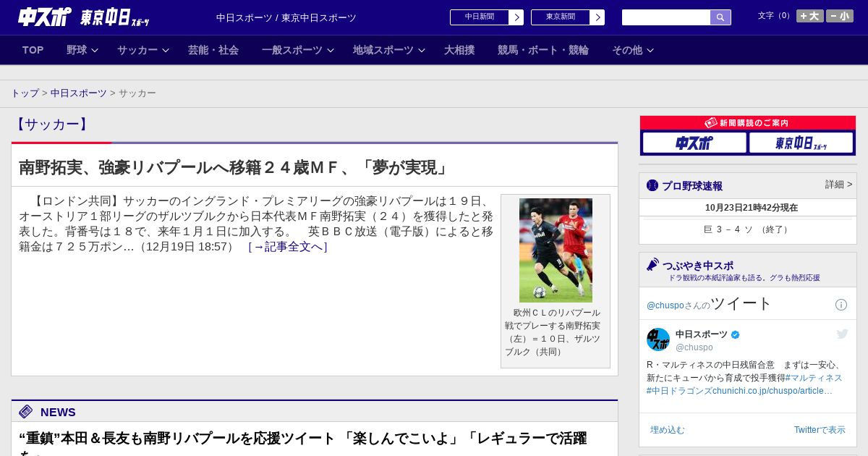Open 競馬・ボート・競輪 section

(543, 50)
